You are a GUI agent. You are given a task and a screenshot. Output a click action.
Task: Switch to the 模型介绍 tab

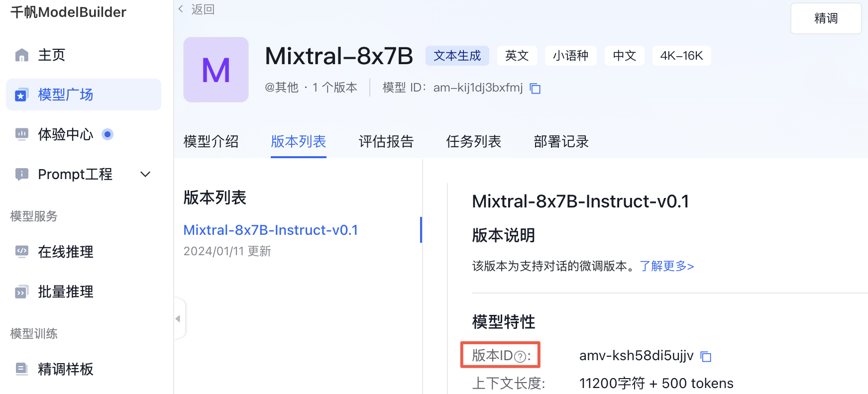point(211,142)
